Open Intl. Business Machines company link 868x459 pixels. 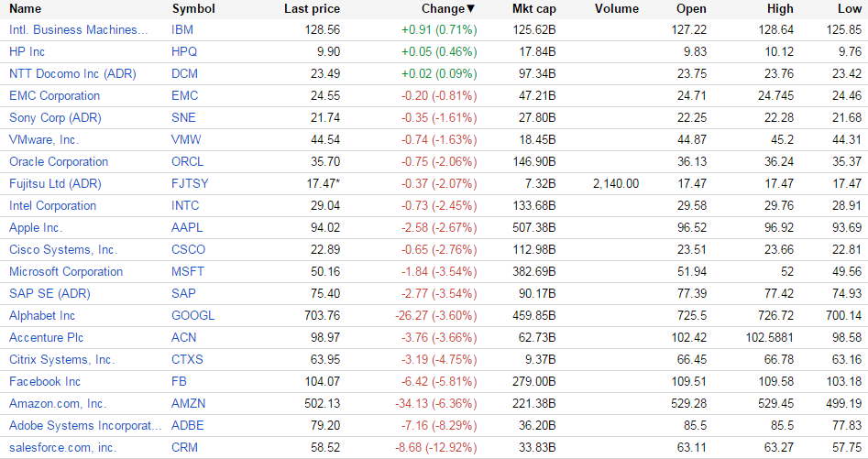coord(78,29)
